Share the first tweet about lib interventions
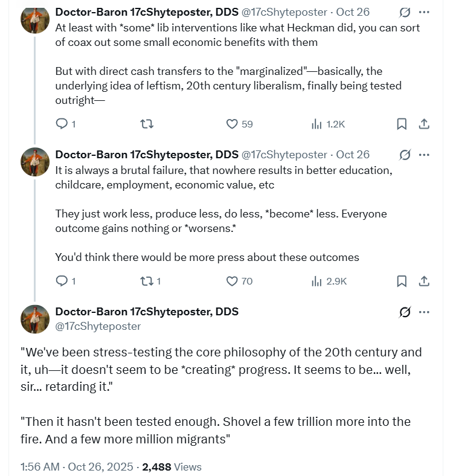Viewport: 453px width, 476px height. [x=424, y=124]
